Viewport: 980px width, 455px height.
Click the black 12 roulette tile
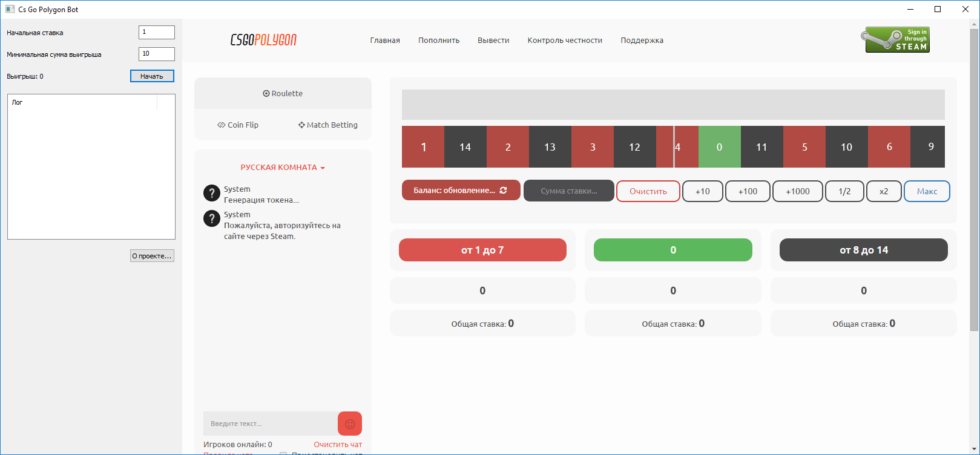click(x=635, y=146)
